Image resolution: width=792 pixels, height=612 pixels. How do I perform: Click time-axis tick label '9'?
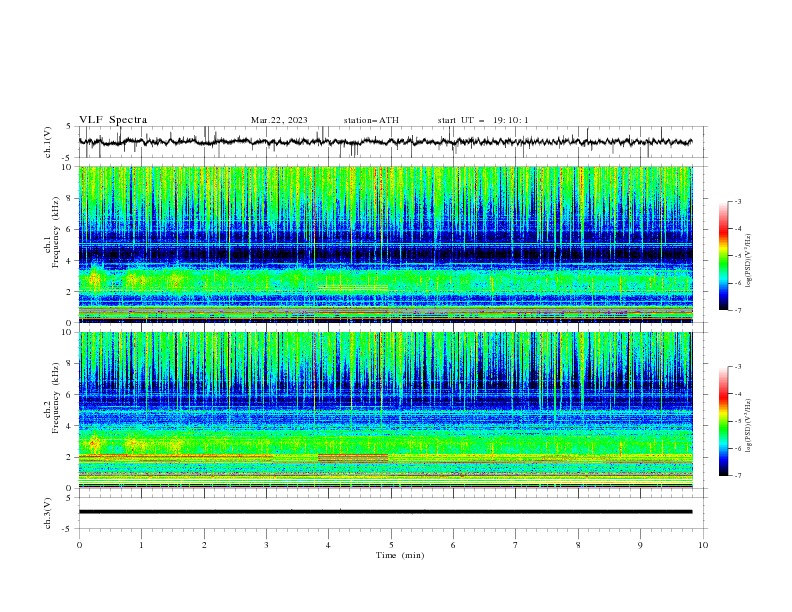point(640,545)
